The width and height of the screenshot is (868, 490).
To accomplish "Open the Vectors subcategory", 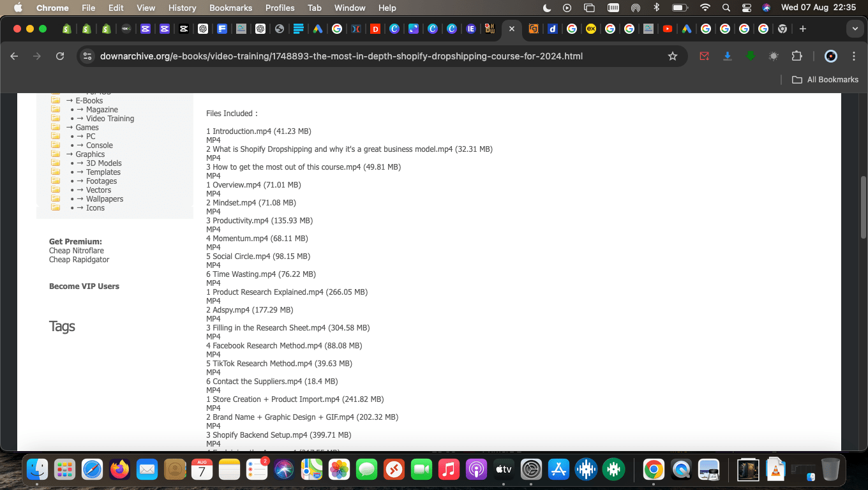I will (x=99, y=190).
